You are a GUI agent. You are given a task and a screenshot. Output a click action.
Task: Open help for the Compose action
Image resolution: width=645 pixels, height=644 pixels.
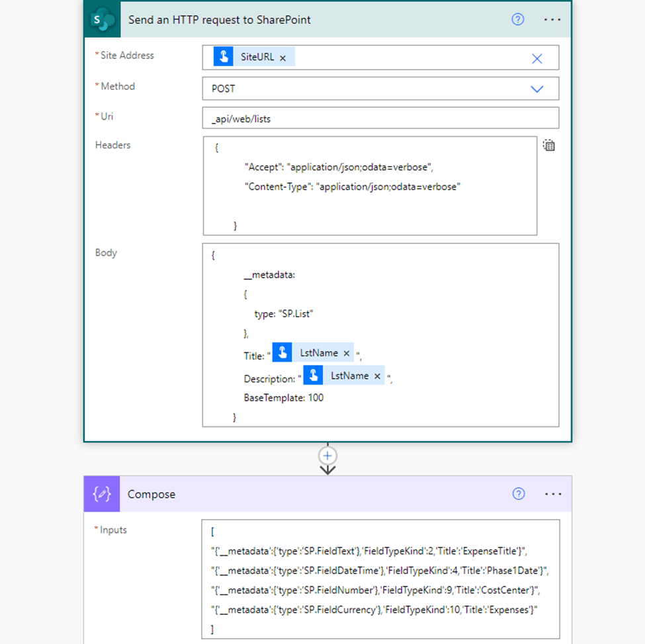(518, 493)
